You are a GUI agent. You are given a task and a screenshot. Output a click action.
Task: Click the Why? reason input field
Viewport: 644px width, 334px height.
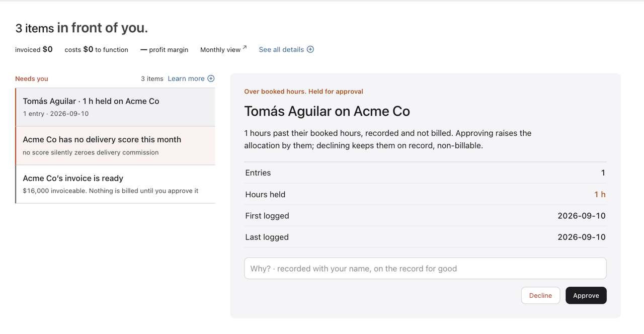[425, 269]
